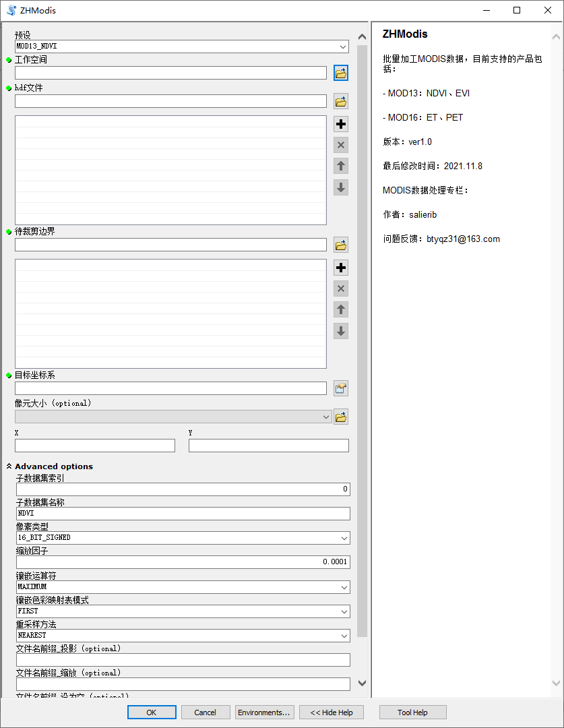
Task: Move the 待裁剪边界 list entry up
Action: point(341,309)
